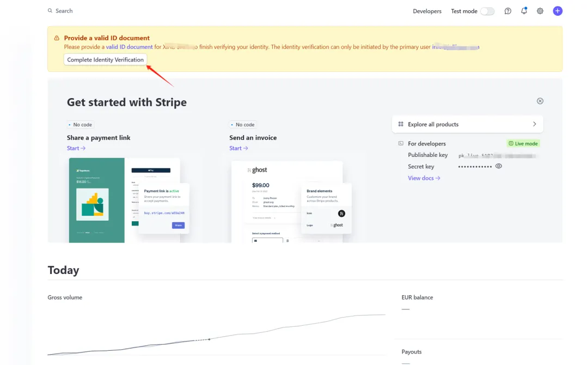
Task: Click the purple plus create button
Action: [x=558, y=11]
